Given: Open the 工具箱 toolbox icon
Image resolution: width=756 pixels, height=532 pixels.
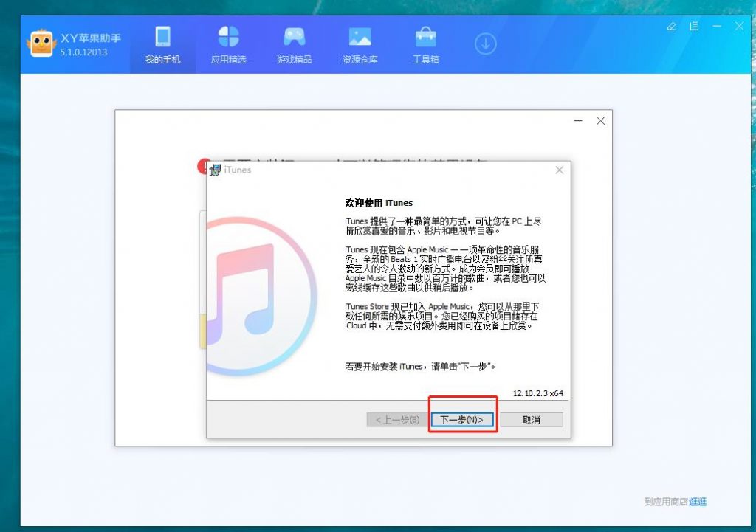Looking at the screenshot, I should 425,37.
